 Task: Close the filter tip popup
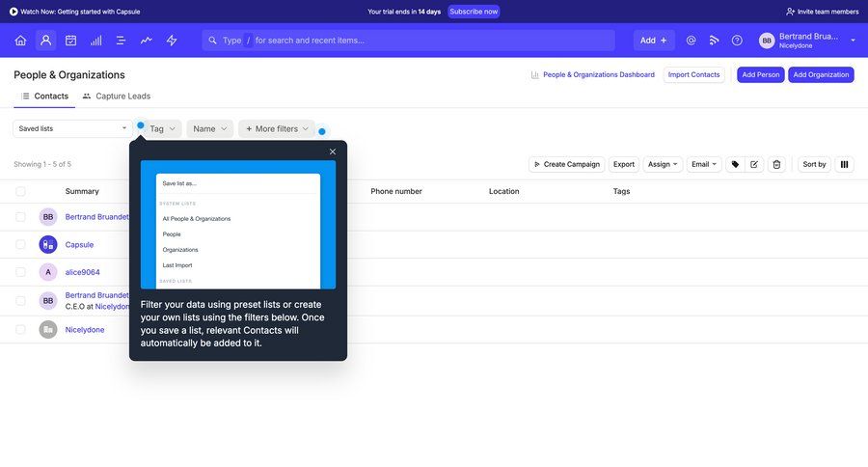click(332, 151)
